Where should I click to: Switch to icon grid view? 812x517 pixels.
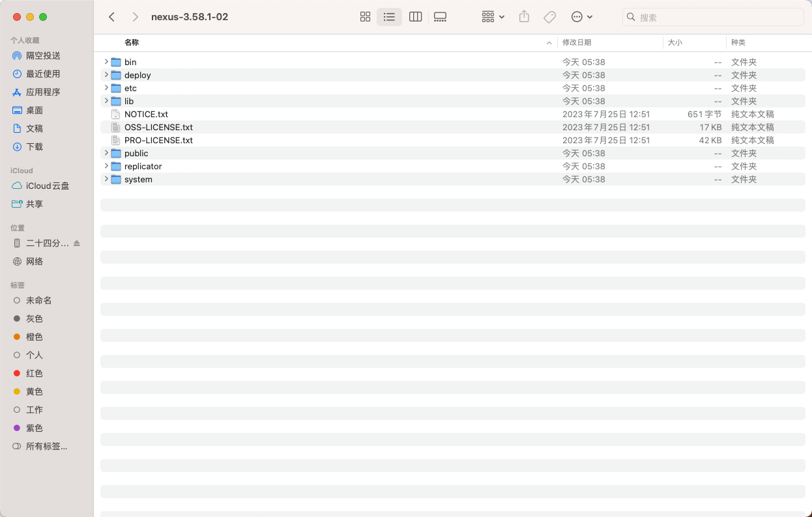point(365,17)
